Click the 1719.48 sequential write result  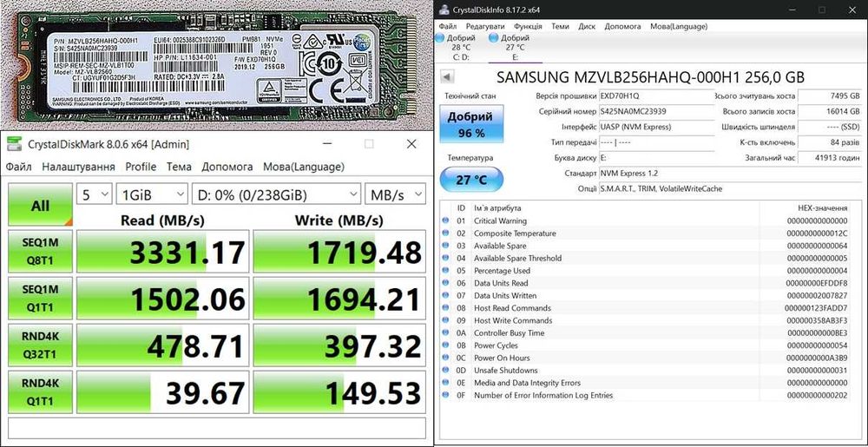click(339, 252)
